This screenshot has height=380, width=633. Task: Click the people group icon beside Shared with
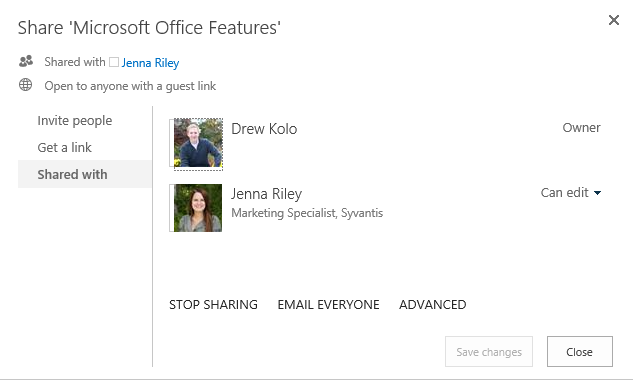(x=26, y=61)
